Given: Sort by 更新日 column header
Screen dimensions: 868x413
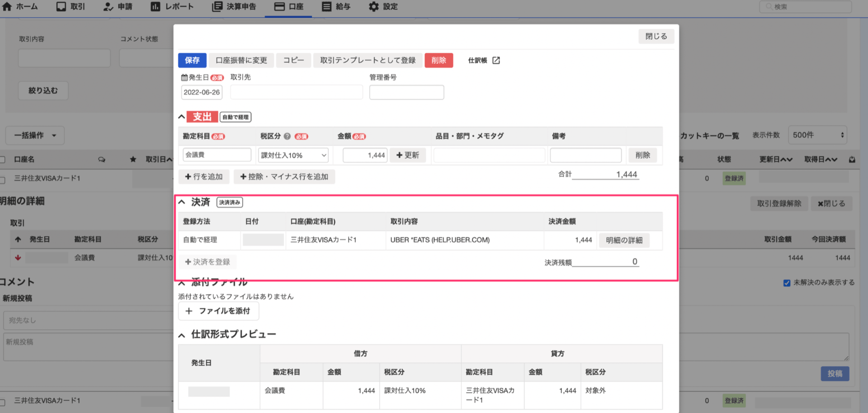Looking at the screenshot, I should [776, 160].
